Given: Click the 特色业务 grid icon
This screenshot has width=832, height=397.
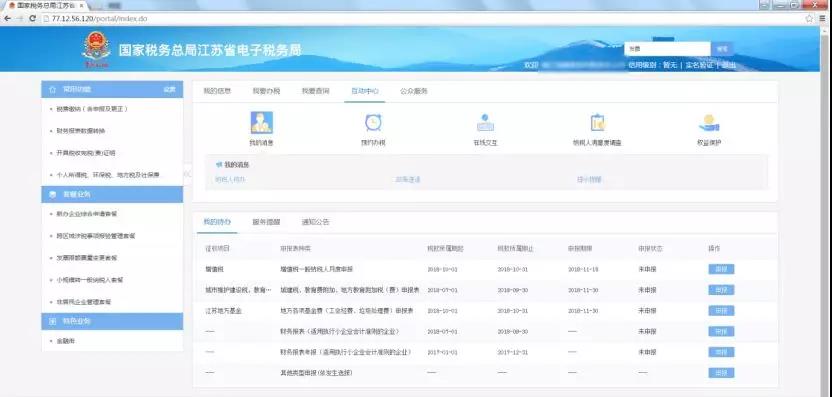Looking at the screenshot, I should point(53,322).
